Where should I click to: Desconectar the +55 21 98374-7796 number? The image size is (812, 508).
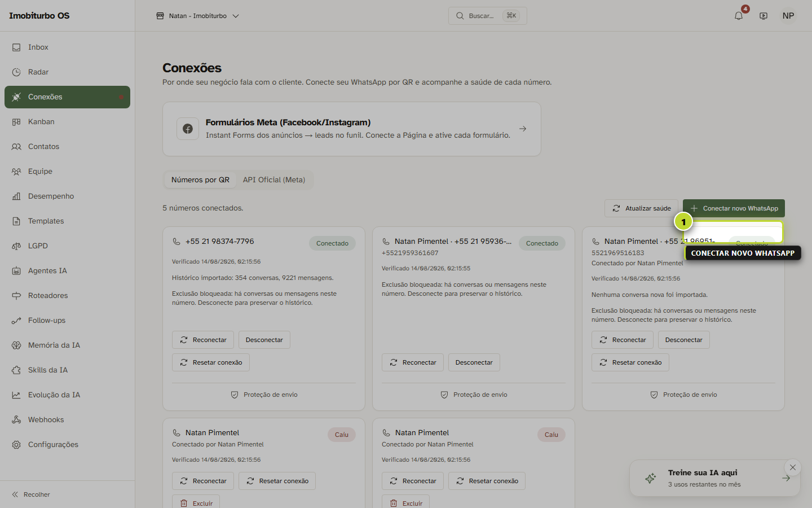[264, 340]
